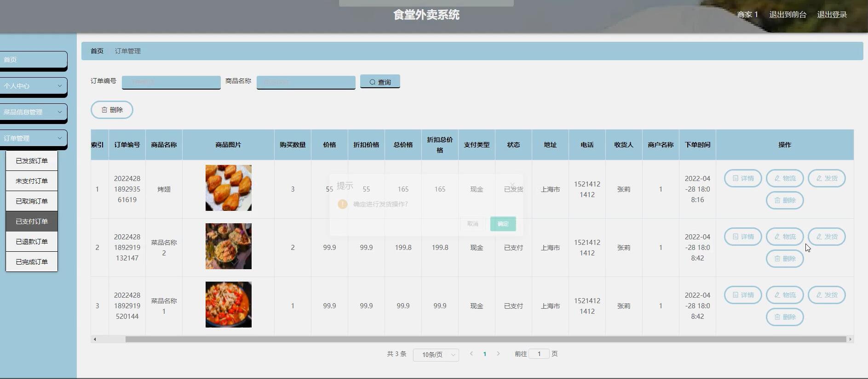Go to the previous page arrow
The image size is (868, 379).
click(x=471, y=354)
